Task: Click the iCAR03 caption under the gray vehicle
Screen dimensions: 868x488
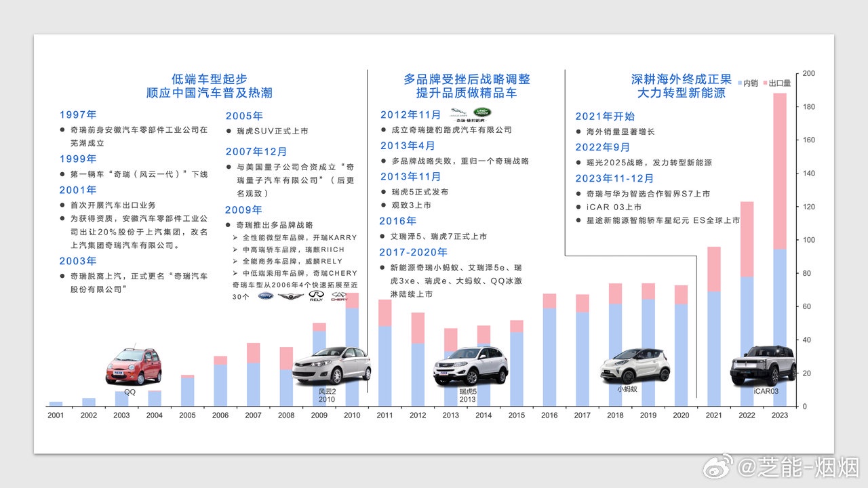Action: pyautogui.click(x=766, y=391)
